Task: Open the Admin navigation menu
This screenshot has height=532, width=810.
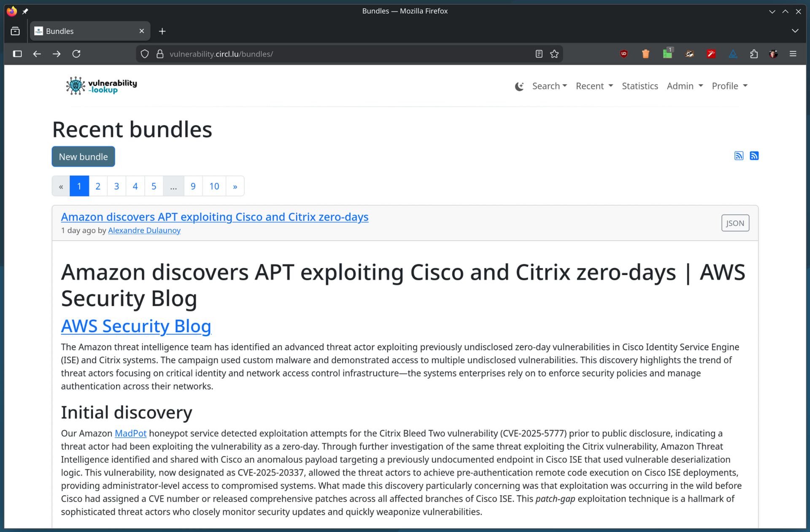Action: pos(685,86)
